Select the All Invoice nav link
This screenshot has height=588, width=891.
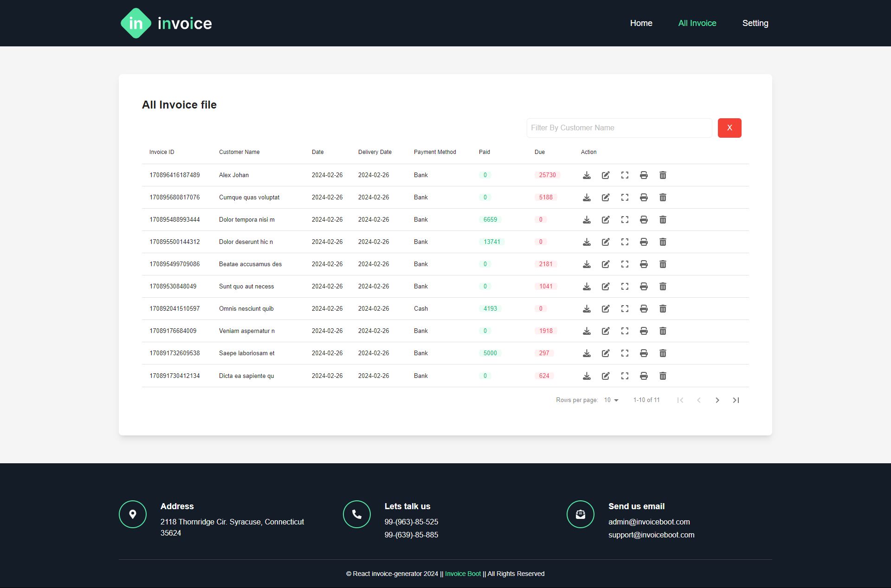[x=697, y=23]
